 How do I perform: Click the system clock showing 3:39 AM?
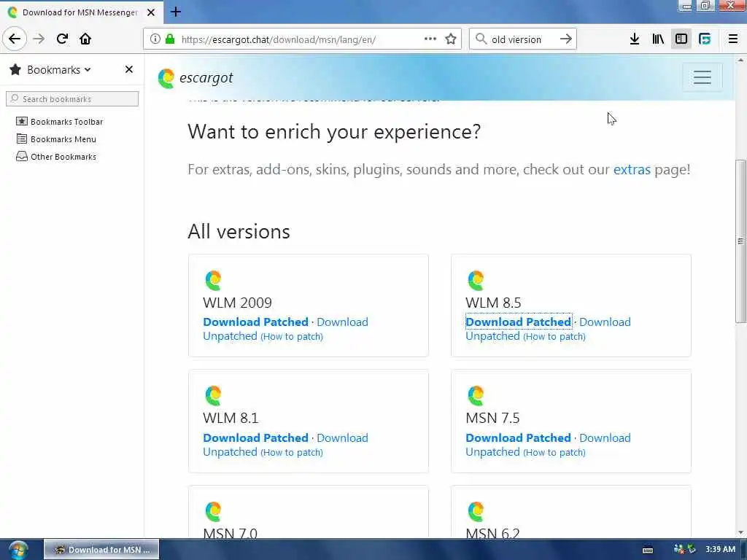720,550
